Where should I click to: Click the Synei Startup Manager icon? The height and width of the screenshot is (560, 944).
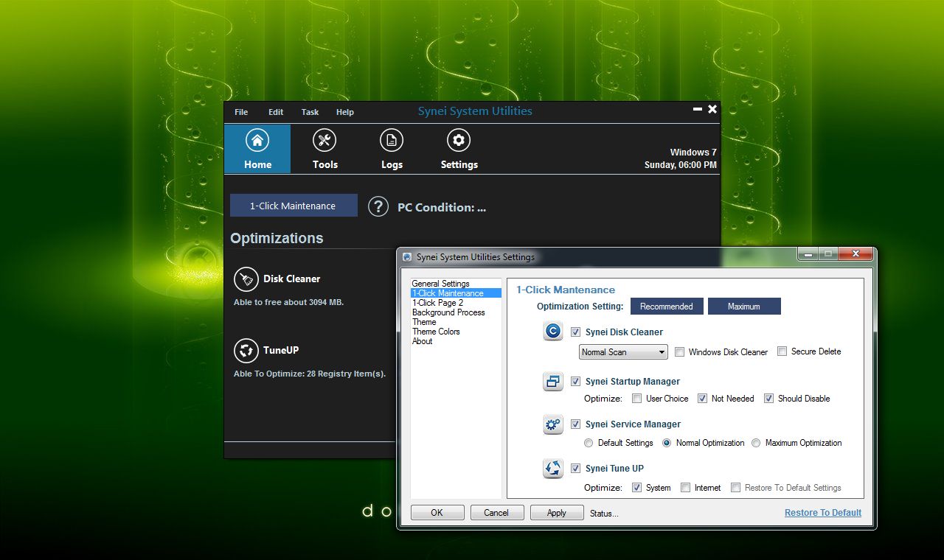click(x=553, y=381)
